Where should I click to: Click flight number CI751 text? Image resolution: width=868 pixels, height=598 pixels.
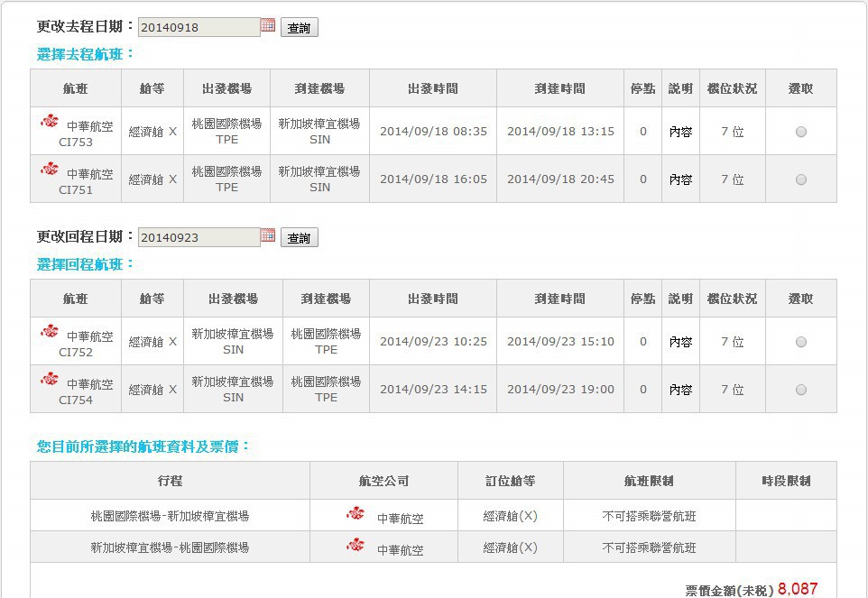(x=76, y=190)
